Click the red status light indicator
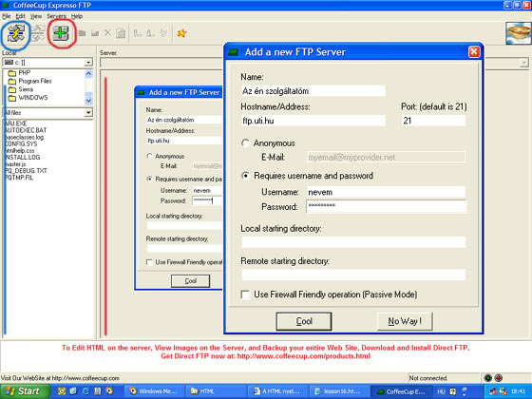The height and width of the screenshot is (399, 532). pos(498,378)
